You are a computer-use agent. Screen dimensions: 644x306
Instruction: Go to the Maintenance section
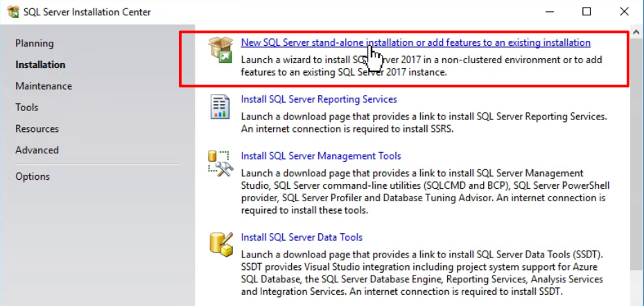tap(44, 86)
